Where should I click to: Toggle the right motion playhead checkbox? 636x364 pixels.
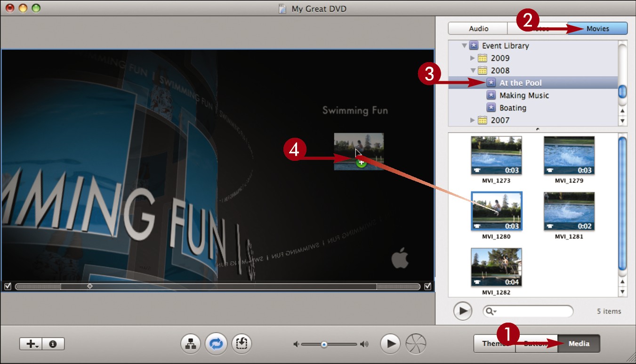(x=427, y=286)
